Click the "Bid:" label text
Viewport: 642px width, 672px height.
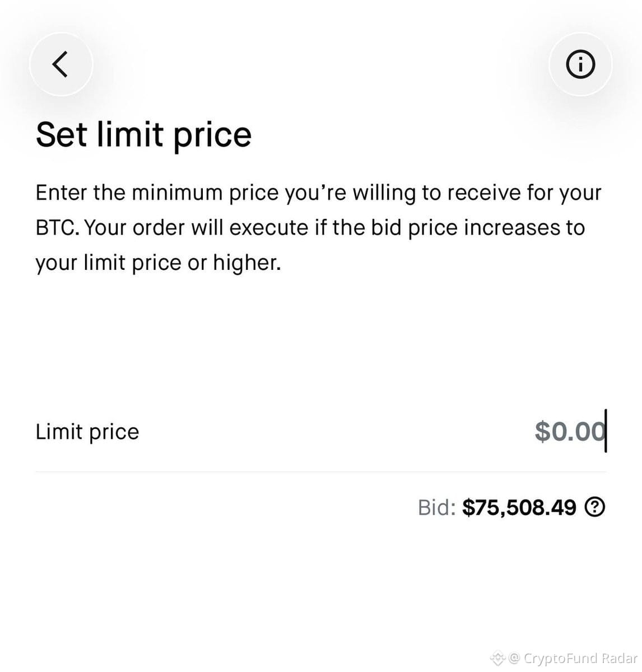click(437, 507)
